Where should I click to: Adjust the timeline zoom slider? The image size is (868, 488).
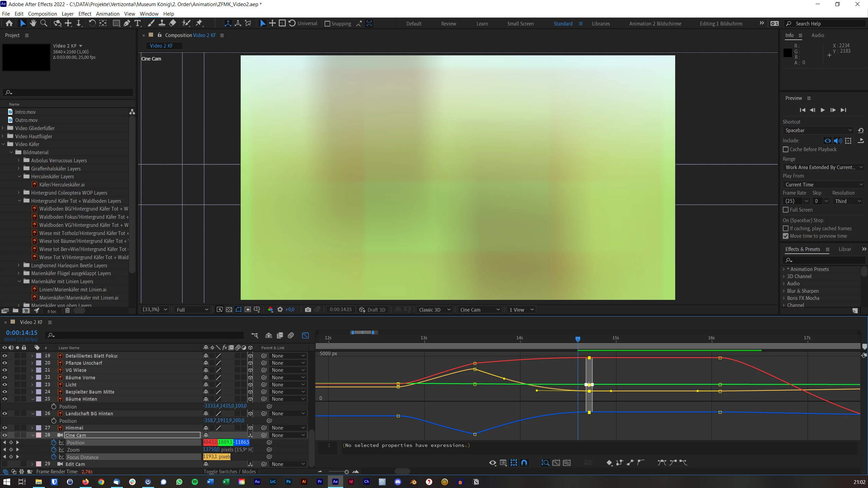[x=346, y=472]
